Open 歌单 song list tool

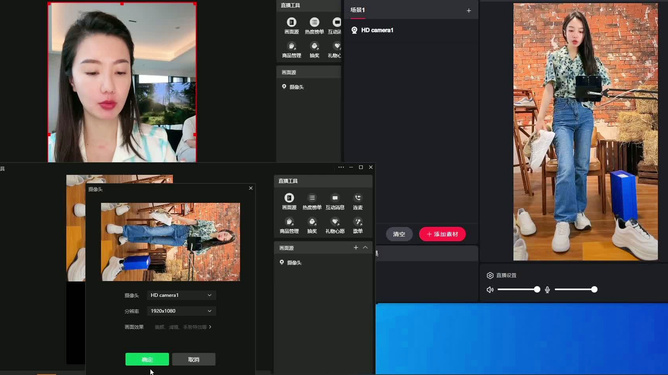pyautogui.click(x=358, y=225)
